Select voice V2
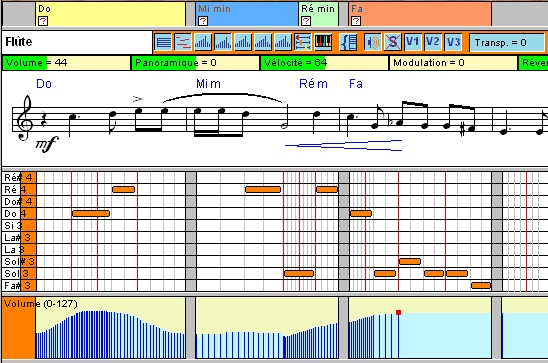 [x=433, y=42]
